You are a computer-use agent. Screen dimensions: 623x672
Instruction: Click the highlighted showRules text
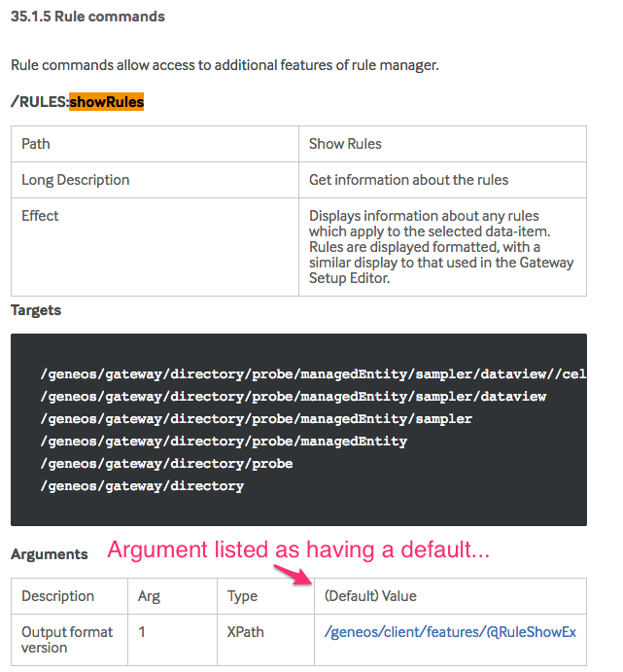tap(106, 101)
